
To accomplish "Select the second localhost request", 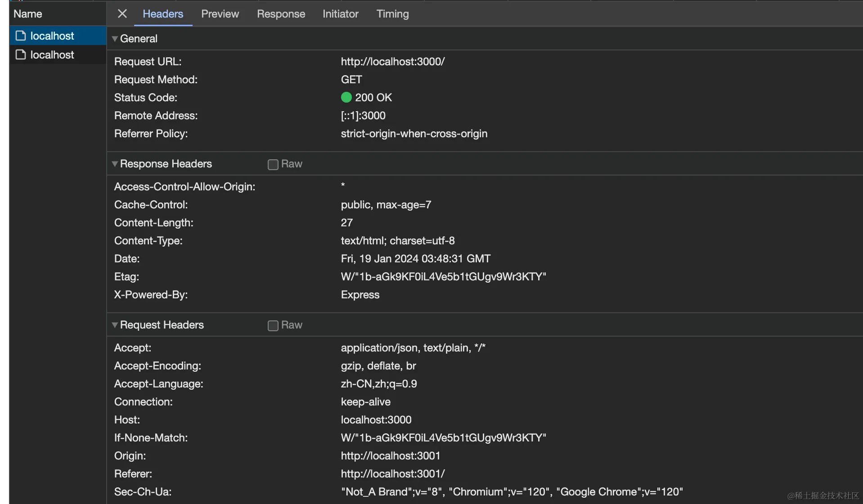I will tap(52, 55).
